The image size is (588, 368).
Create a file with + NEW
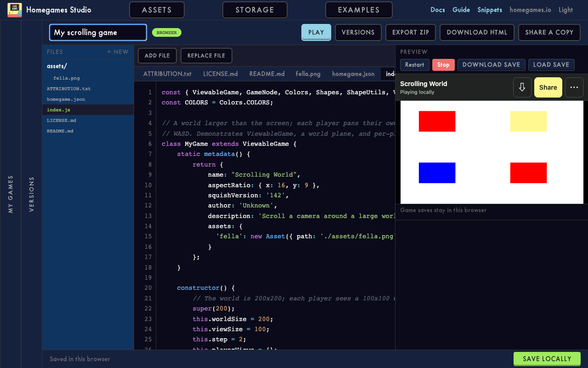point(118,52)
